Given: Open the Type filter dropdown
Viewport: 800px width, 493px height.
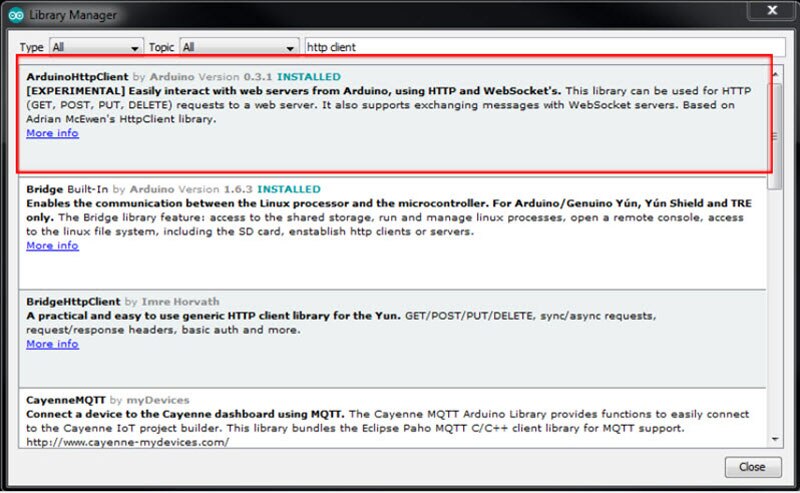Looking at the screenshot, I should [x=95, y=47].
